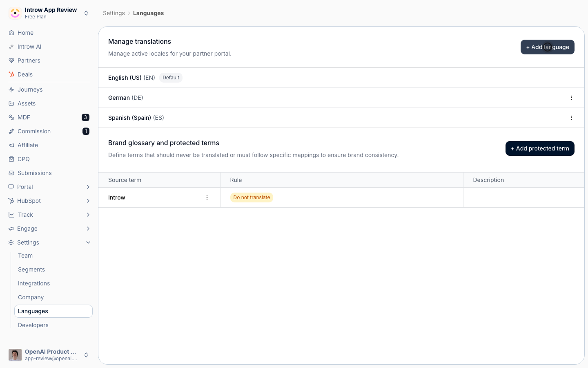
Task: Expand the Portal submenu chevron
Action: coord(88,187)
